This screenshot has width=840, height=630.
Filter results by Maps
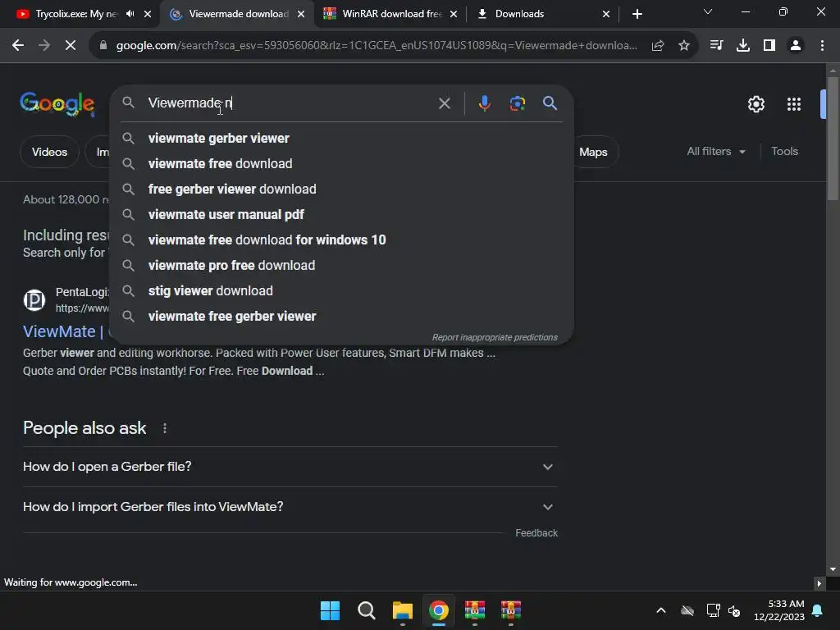[x=593, y=152]
